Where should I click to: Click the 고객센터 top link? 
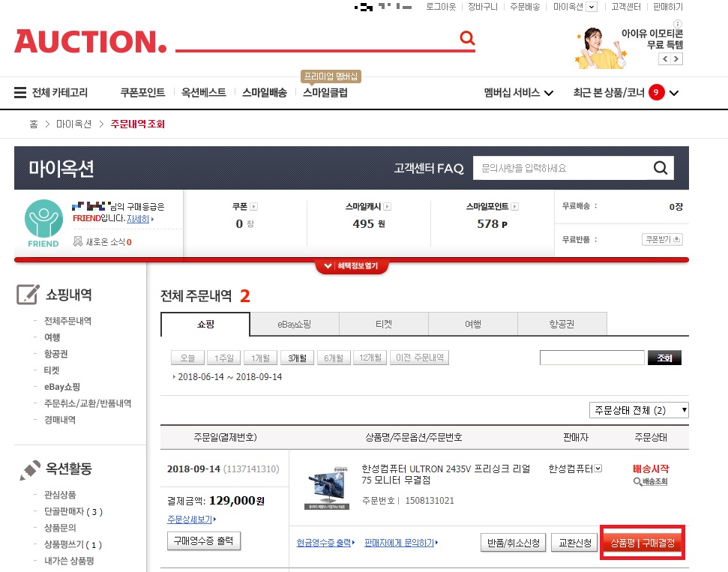click(x=625, y=7)
